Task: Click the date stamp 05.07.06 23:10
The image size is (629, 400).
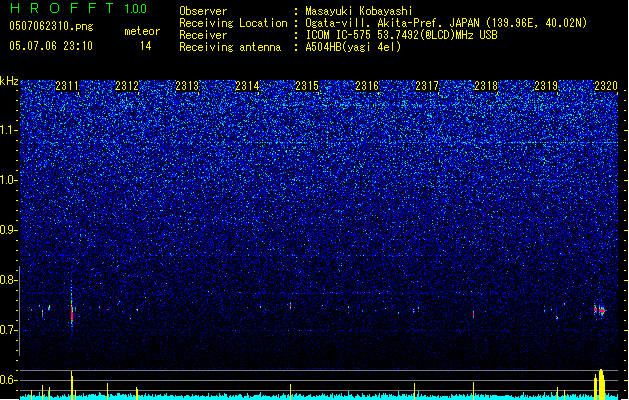Action: 51,46
